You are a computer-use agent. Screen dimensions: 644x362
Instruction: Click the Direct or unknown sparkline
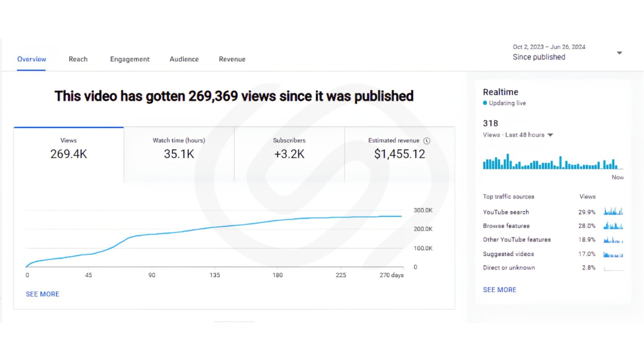pyautogui.click(x=613, y=268)
